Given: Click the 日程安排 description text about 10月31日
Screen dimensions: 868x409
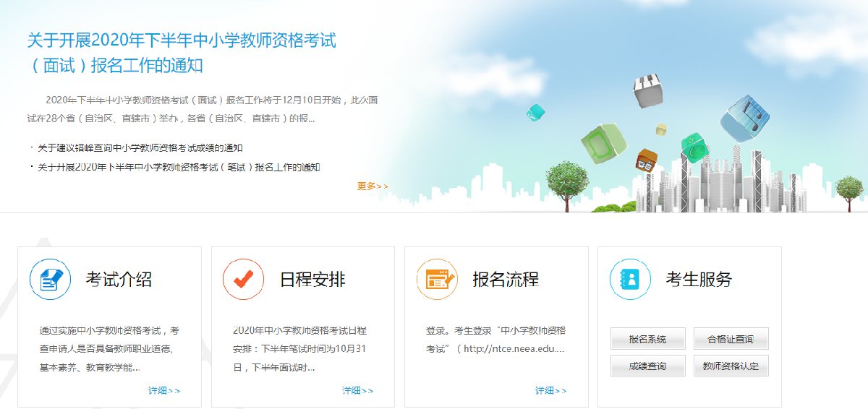Looking at the screenshot, I should pyautogui.click(x=299, y=349).
